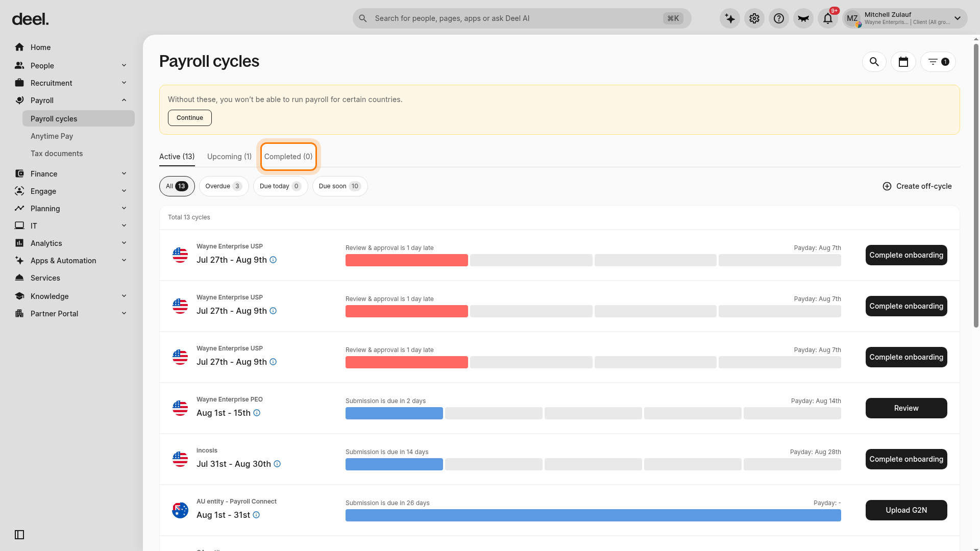Select the All 13 filter chip
This screenshot has height=551, width=980.
pos(177,186)
